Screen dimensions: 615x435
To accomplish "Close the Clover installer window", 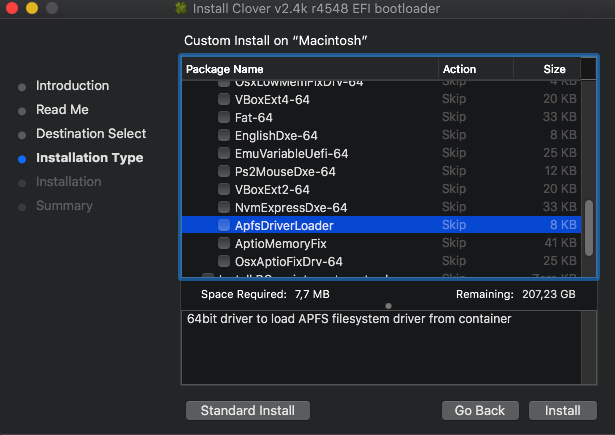I will pyautogui.click(x=12, y=8).
